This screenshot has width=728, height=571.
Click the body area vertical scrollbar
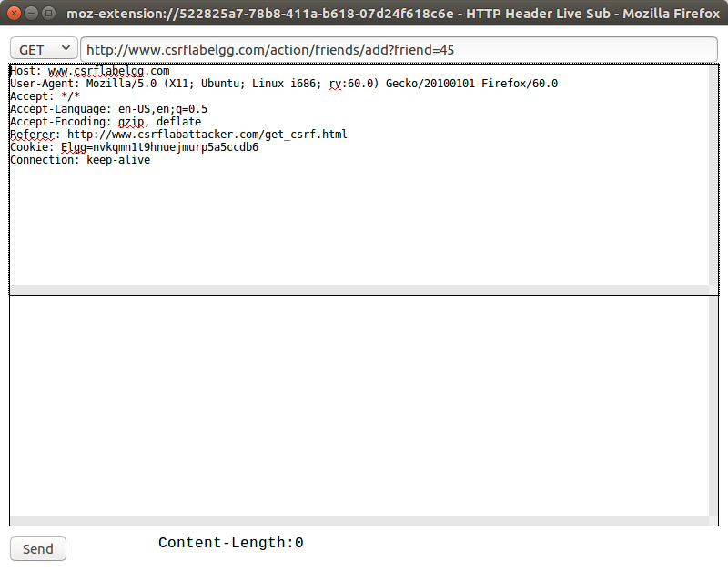[713, 406]
